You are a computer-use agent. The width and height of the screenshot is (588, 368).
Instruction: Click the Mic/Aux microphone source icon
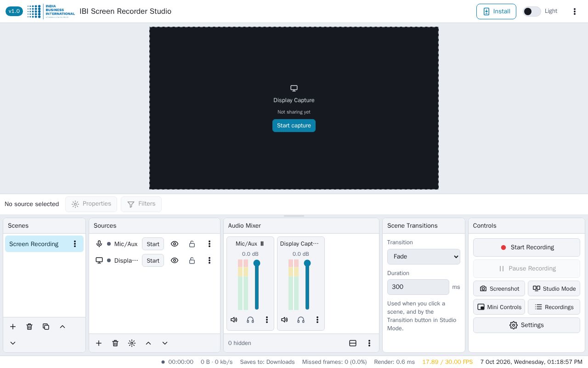click(99, 244)
